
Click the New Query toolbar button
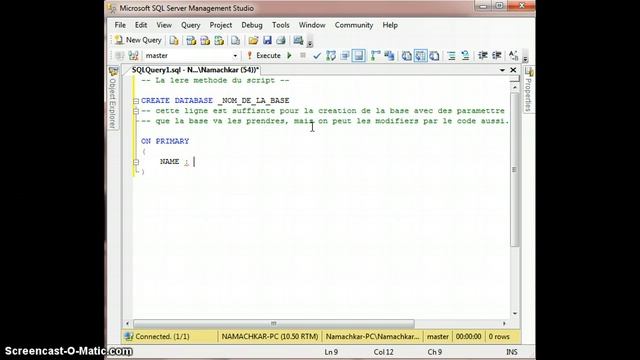click(138, 40)
